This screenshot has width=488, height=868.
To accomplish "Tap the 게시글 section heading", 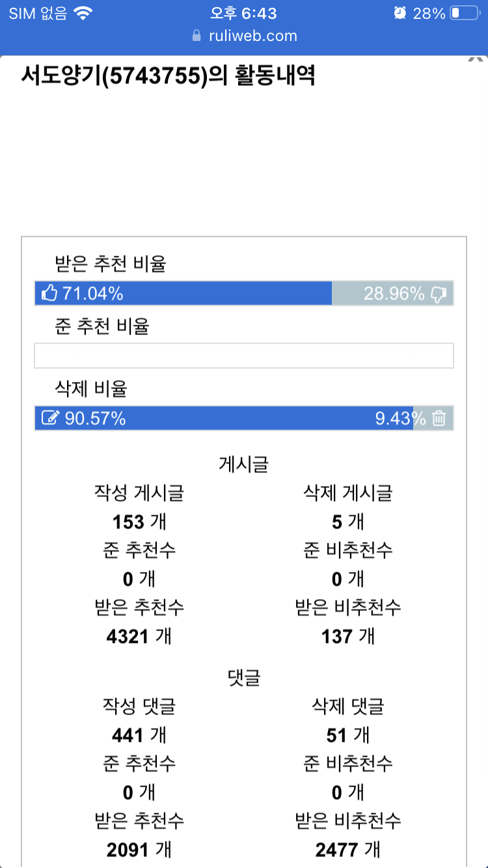I will (x=244, y=465).
